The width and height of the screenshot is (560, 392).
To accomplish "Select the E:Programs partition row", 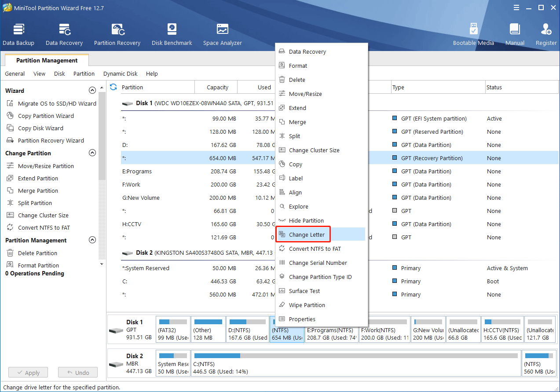I will [x=339, y=171].
